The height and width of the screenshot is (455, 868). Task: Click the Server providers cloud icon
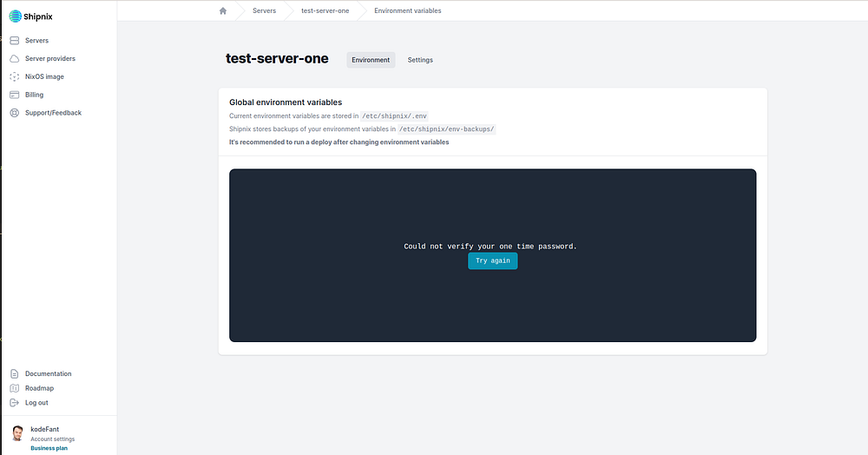pyautogui.click(x=15, y=59)
